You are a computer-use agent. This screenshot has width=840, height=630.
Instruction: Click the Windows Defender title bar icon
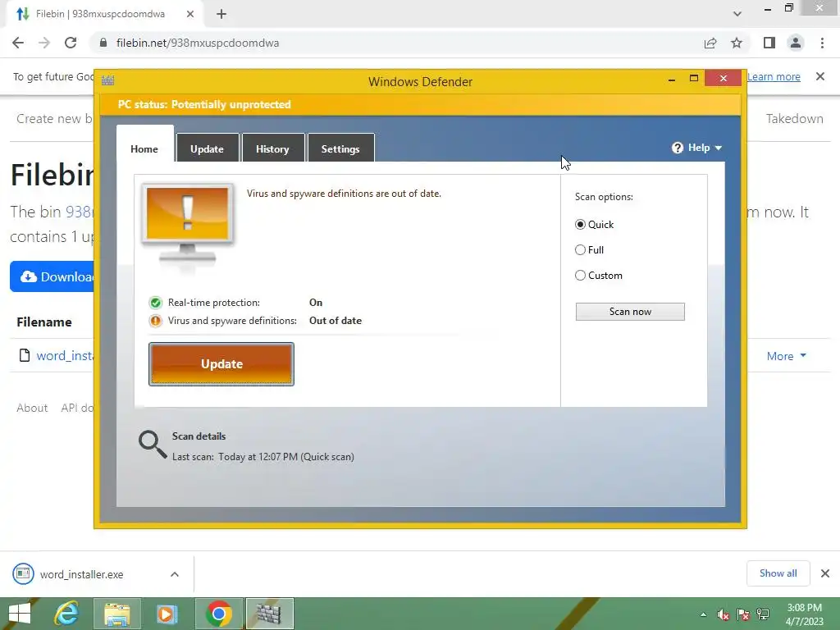click(107, 81)
